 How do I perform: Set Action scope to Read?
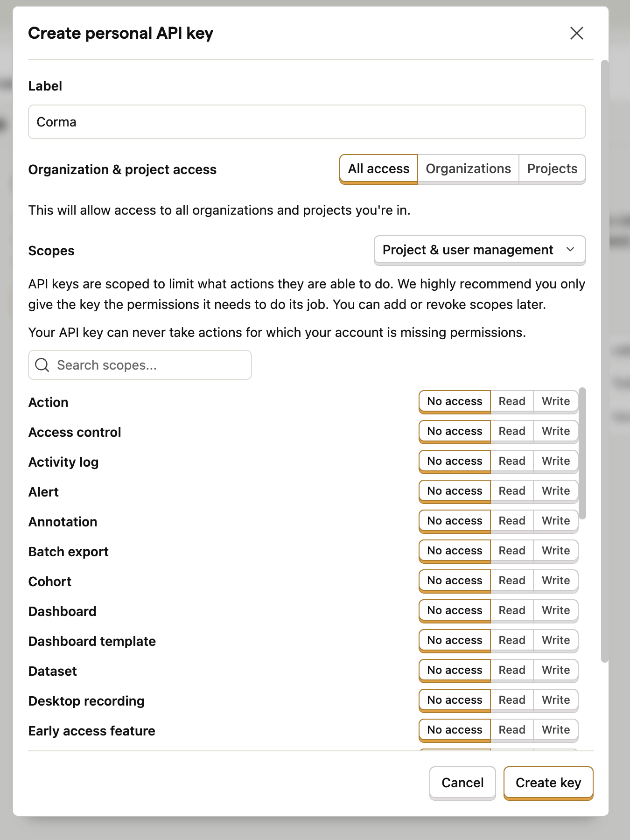[511, 401]
